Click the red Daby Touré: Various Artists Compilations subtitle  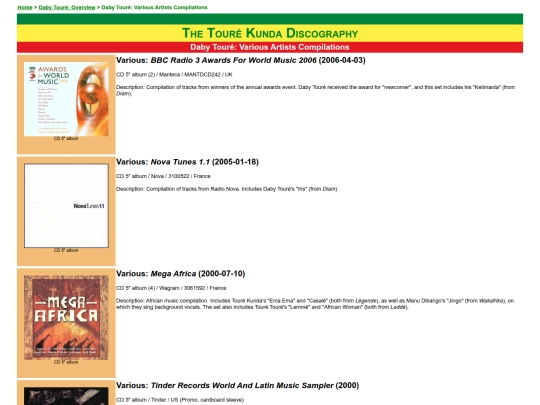270,47
